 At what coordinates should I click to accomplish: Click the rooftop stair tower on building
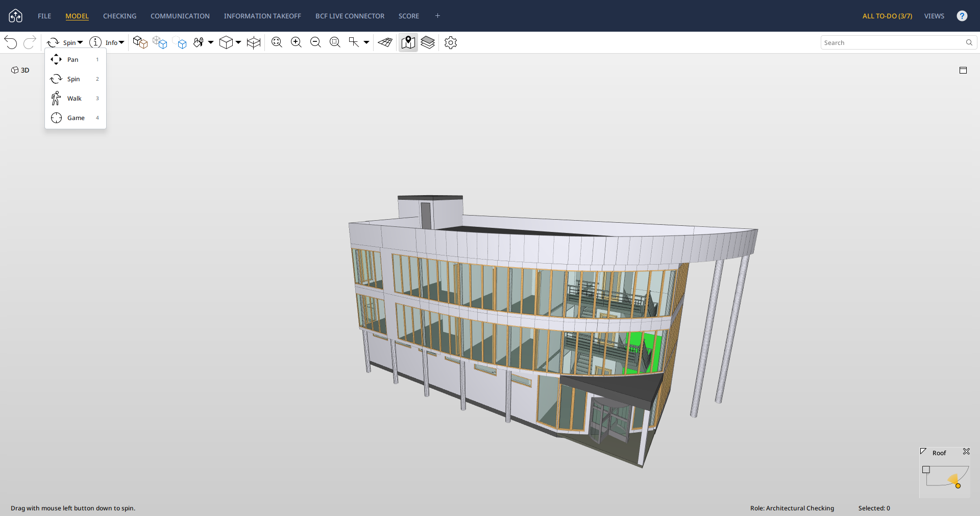coord(430,212)
